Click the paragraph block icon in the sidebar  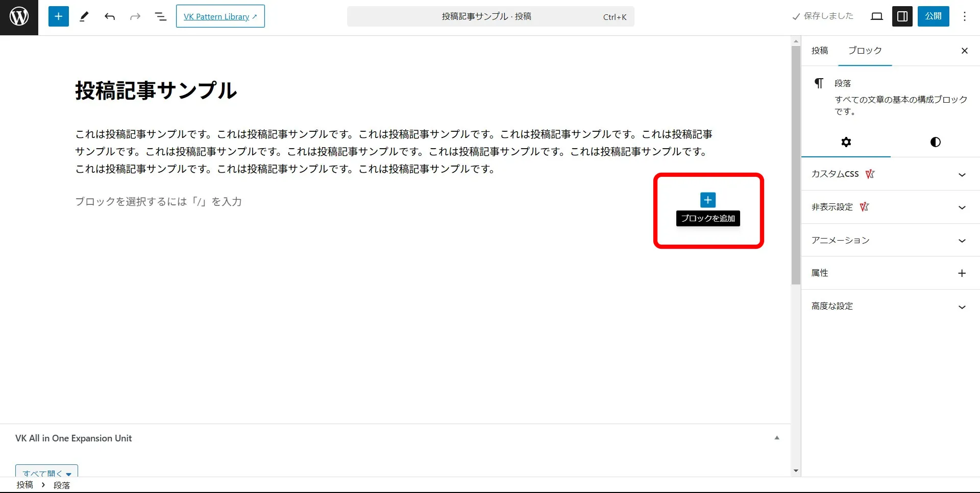coord(819,83)
